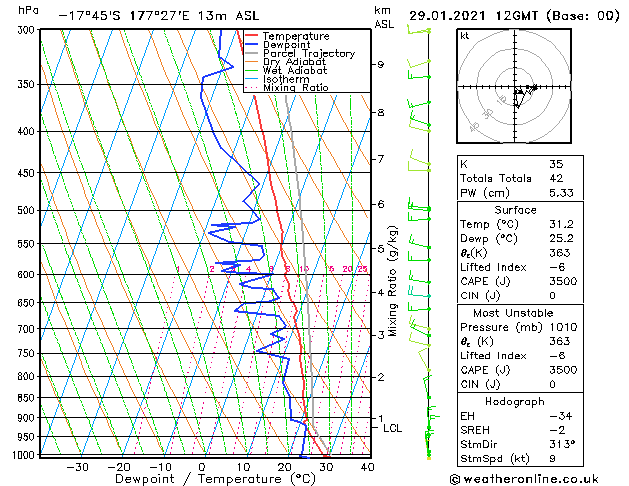Click the weatheronline.co.uk copyright text

click(524, 479)
